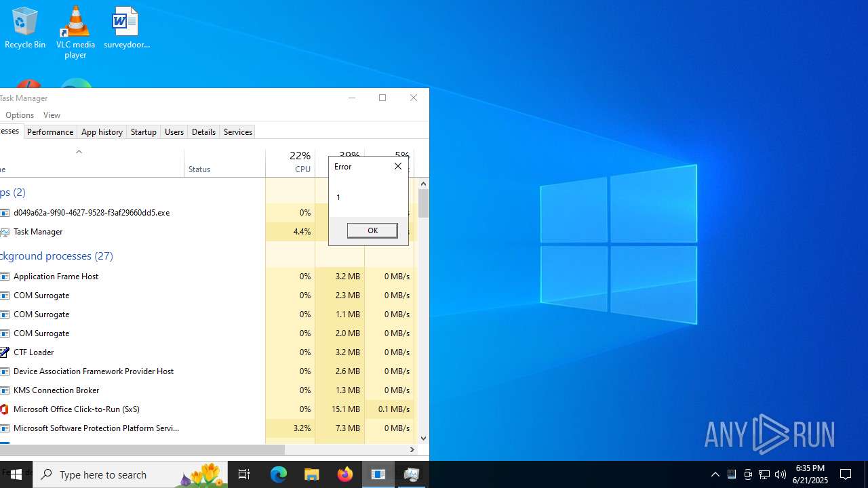
Task: Show hidden system tray icons
Action: 715,474
